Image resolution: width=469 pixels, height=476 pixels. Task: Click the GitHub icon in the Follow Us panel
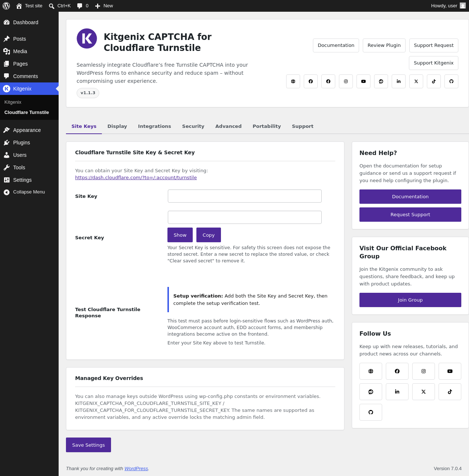click(x=371, y=412)
